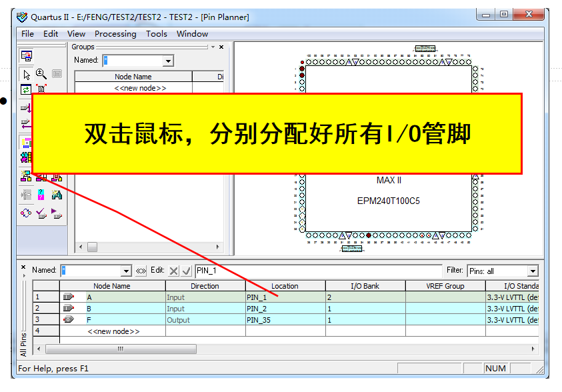This screenshot has width=562, height=392.
Task: Click the double-chevron button beside Named
Action: pos(141,271)
